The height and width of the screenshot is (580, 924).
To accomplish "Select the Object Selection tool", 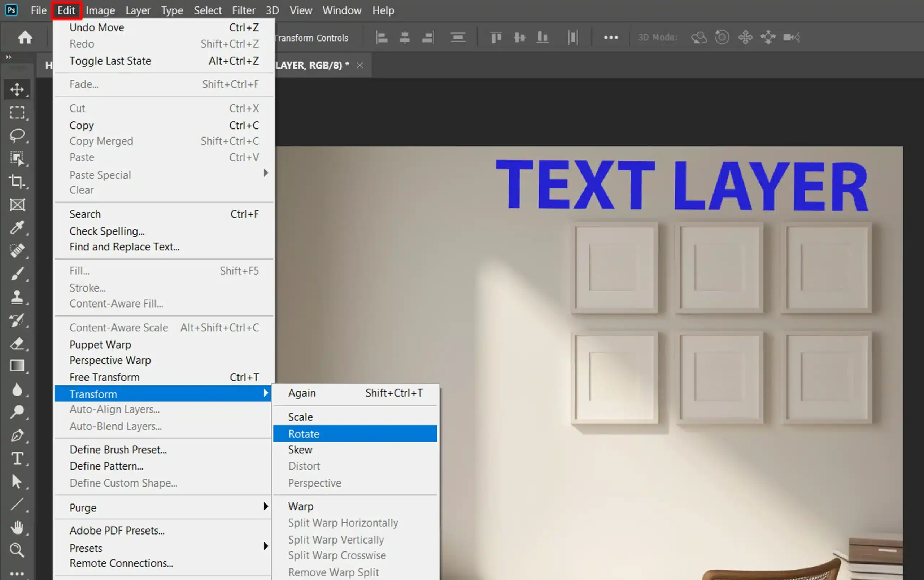I will click(x=17, y=158).
